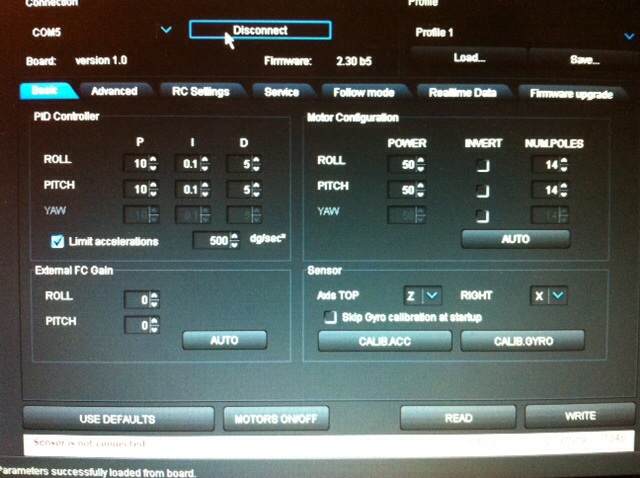Expand the Axis TOP dropdown
This screenshot has width=640, height=478.
pyautogui.click(x=431, y=295)
